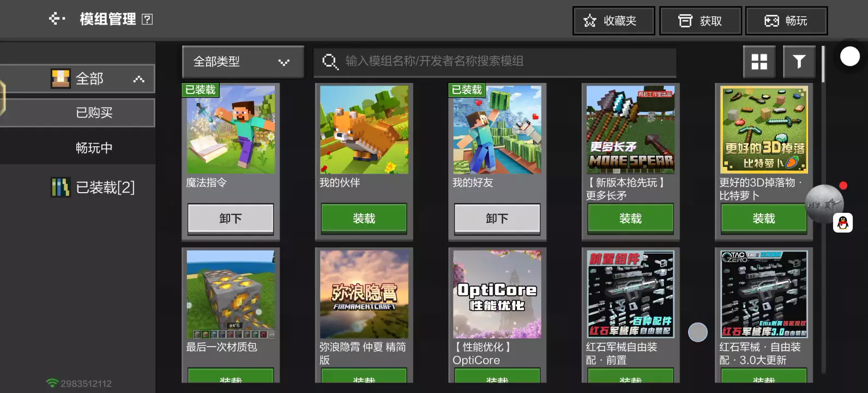
Task: Tap the floating HYBSJ sphere icon
Action: (824, 204)
